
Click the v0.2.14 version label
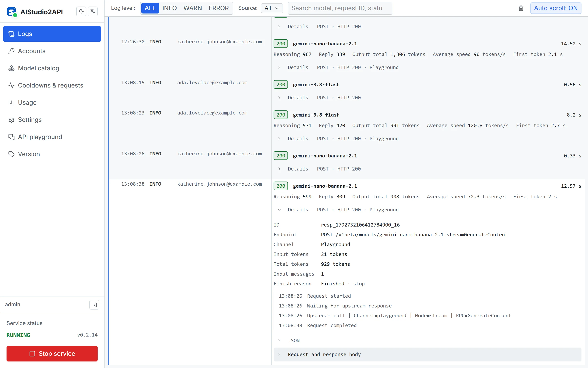(87, 335)
